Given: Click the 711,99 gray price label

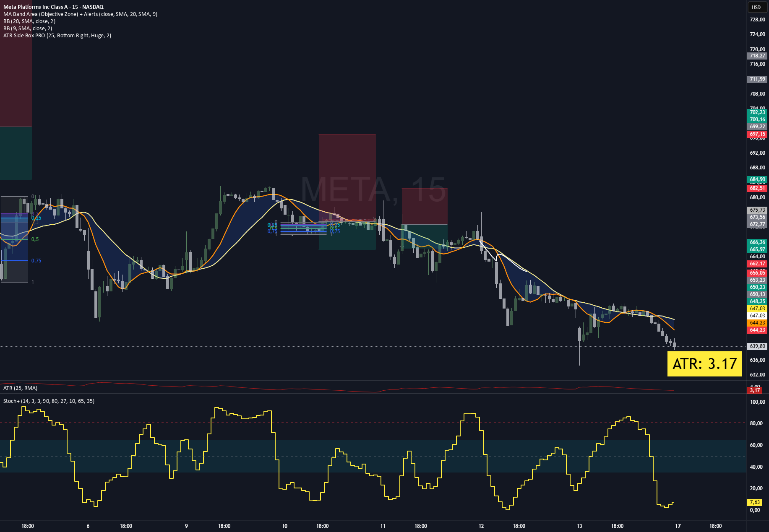Looking at the screenshot, I should click(757, 79).
